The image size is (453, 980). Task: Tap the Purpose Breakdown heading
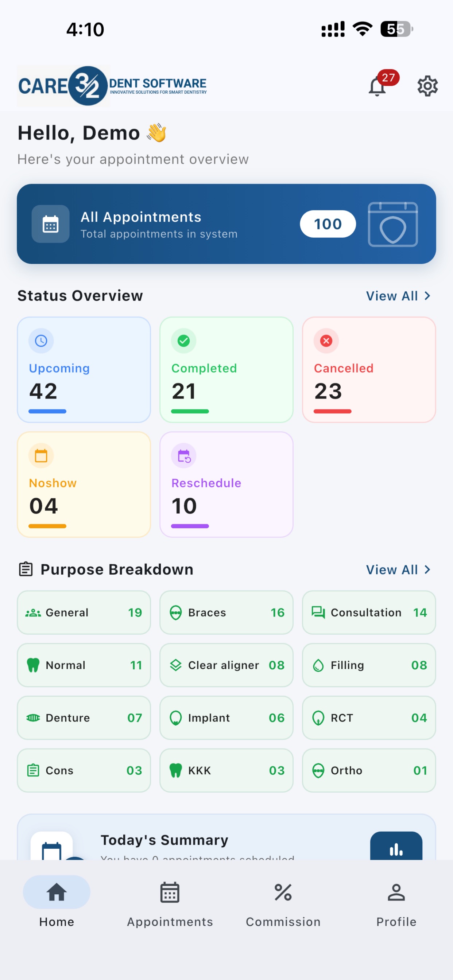point(117,569)
